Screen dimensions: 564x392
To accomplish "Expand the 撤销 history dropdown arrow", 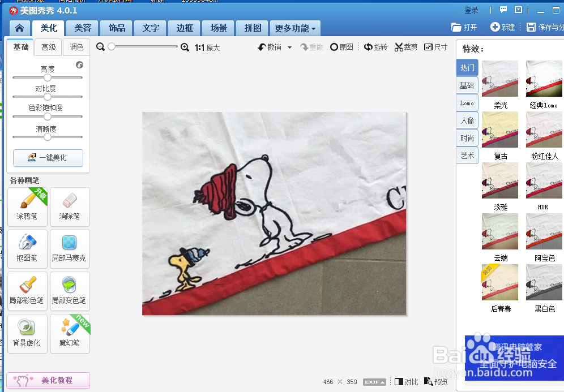I will point(289,48).
